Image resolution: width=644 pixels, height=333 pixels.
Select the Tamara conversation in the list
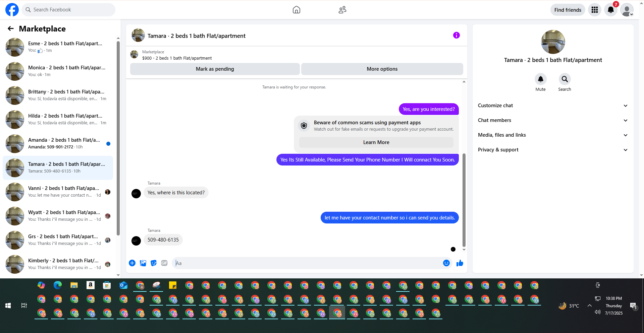[58, 168]
